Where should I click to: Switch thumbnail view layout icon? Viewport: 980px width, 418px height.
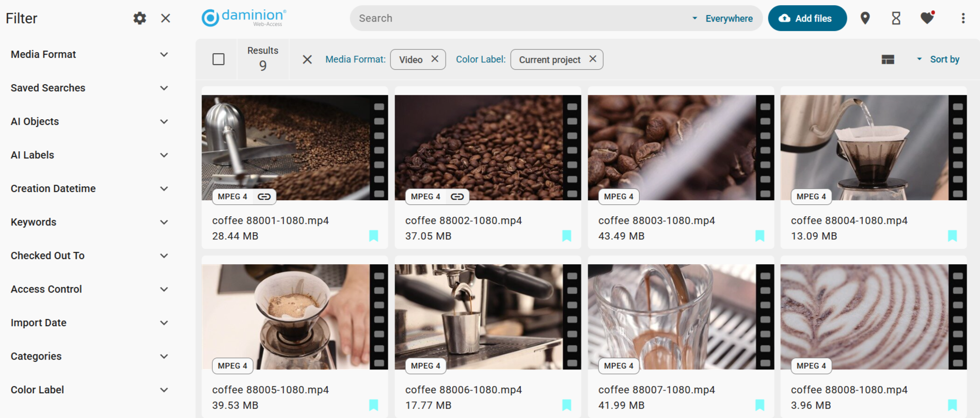888,60
